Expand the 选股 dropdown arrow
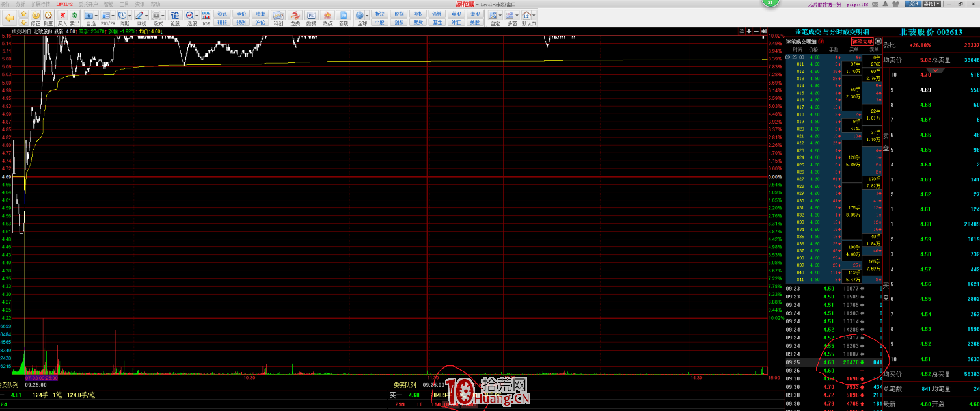This screenshot has width=980, height=411. [x=197, y=16]
